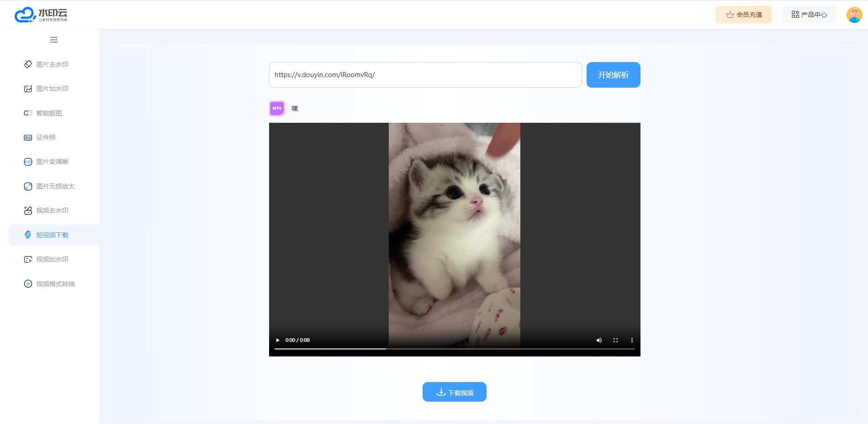Click the 智能抠图 sidebar icon
The image size is (868, 424).
pos(28,113)
